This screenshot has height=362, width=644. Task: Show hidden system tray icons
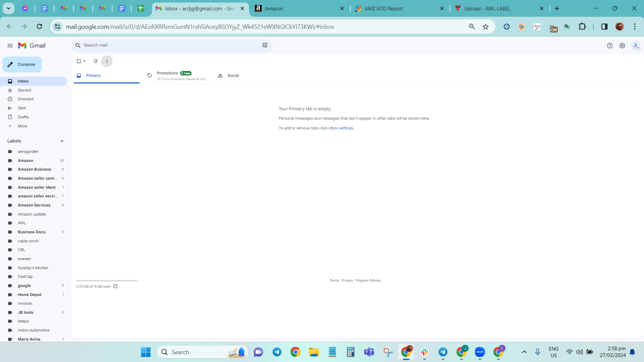(524, 352)
